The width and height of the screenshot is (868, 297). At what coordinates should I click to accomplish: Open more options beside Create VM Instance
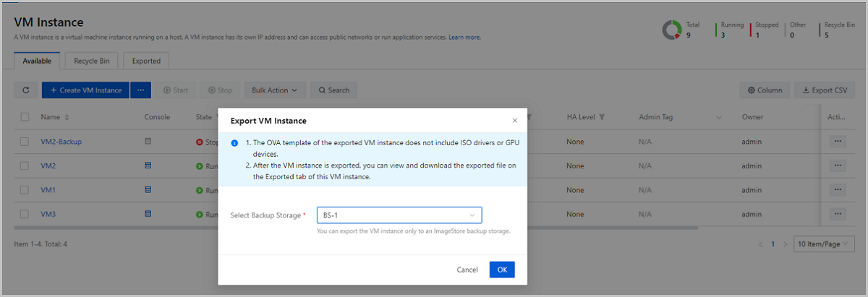pyautogui.click(x=140, y=90)
